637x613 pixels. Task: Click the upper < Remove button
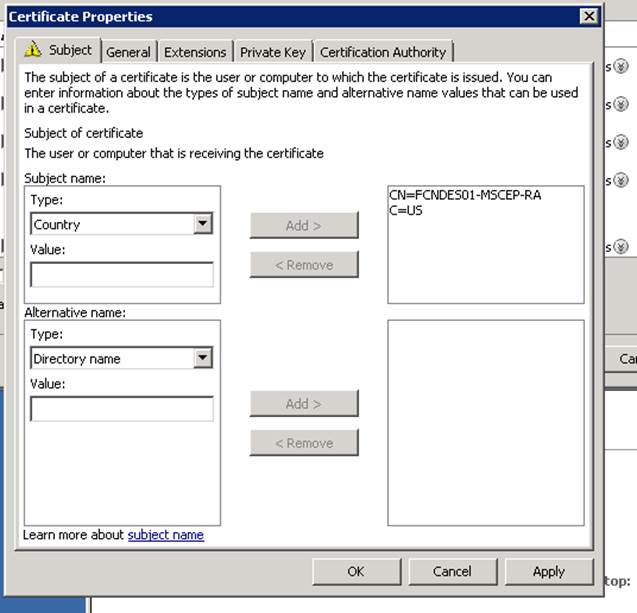click(x=304, y=265)
